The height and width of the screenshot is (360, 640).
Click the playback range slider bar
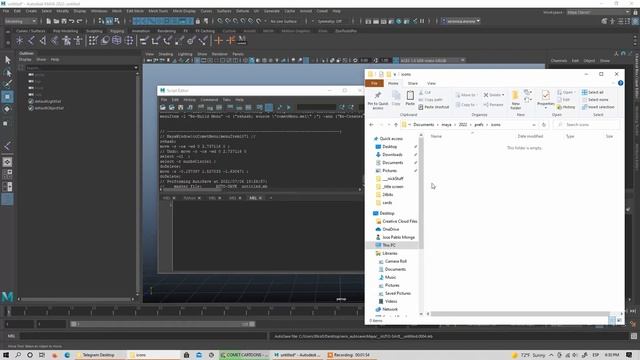click(163, 324)
